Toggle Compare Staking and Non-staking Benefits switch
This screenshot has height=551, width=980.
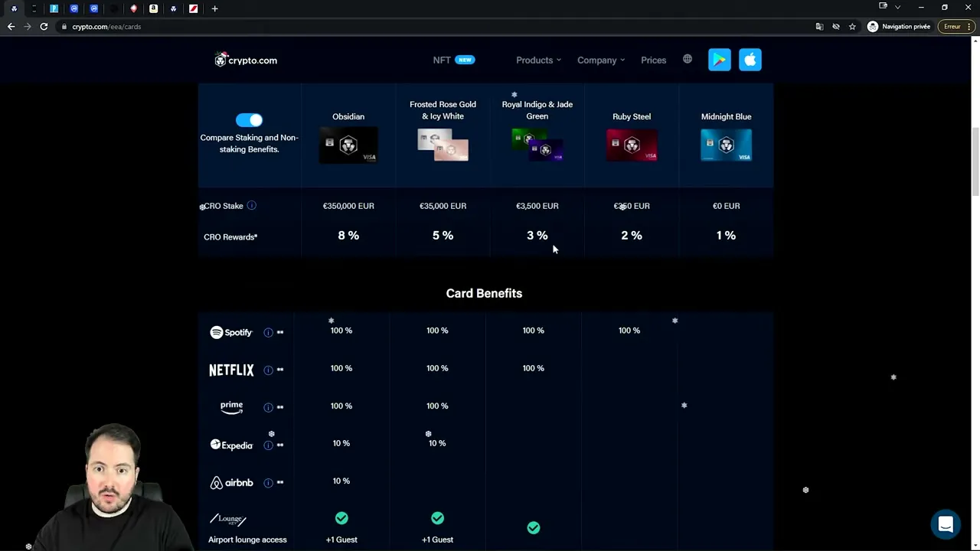pyautogui.click(x=249, y=119)
